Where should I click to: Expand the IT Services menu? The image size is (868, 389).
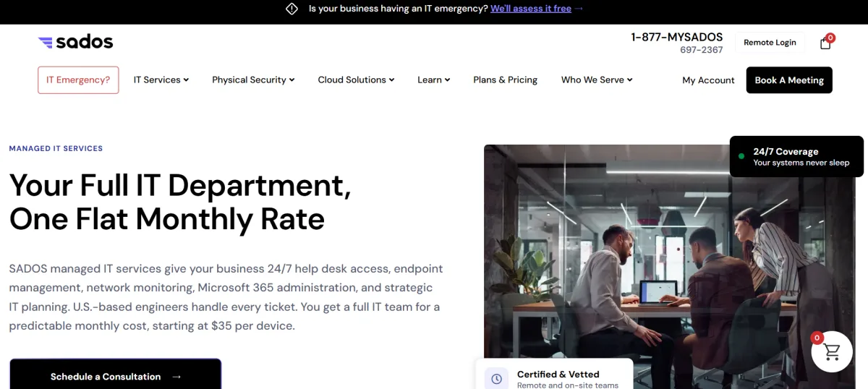click(x=161, y=80)
